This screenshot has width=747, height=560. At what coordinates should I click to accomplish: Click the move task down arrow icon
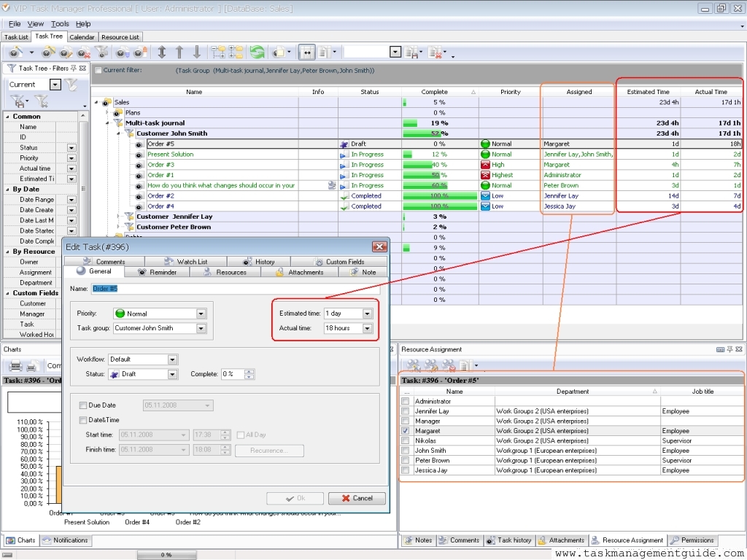[x=197, y=52]
